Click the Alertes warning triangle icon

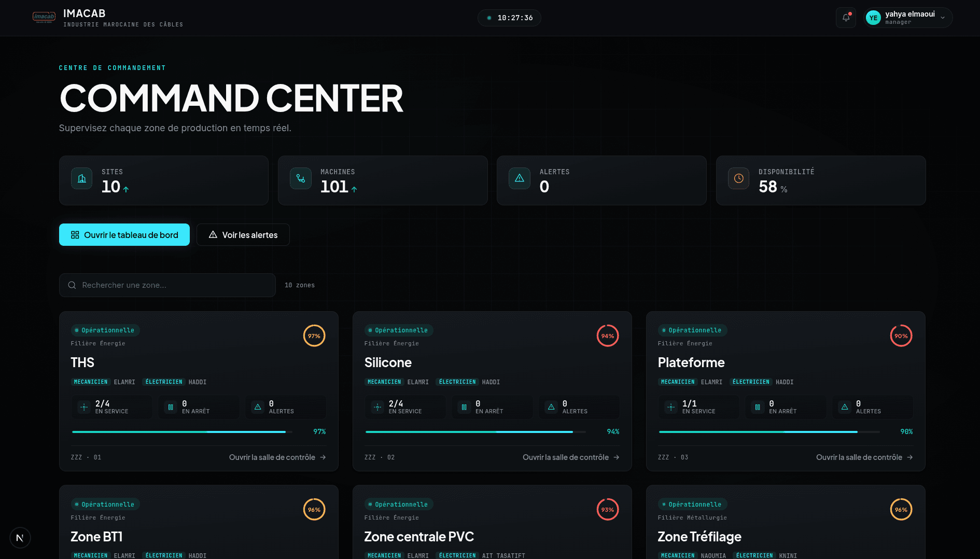coord(520,178)
